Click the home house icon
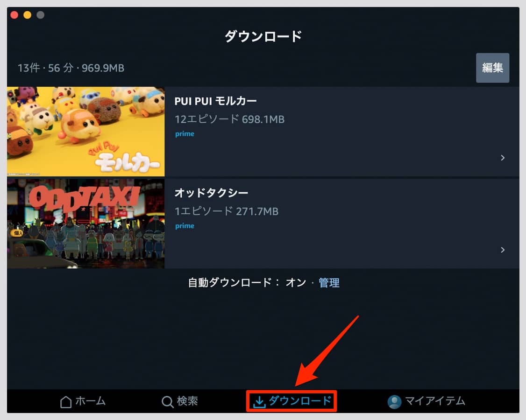Viewport: 526px width, 420px height. tap(66, 401)
